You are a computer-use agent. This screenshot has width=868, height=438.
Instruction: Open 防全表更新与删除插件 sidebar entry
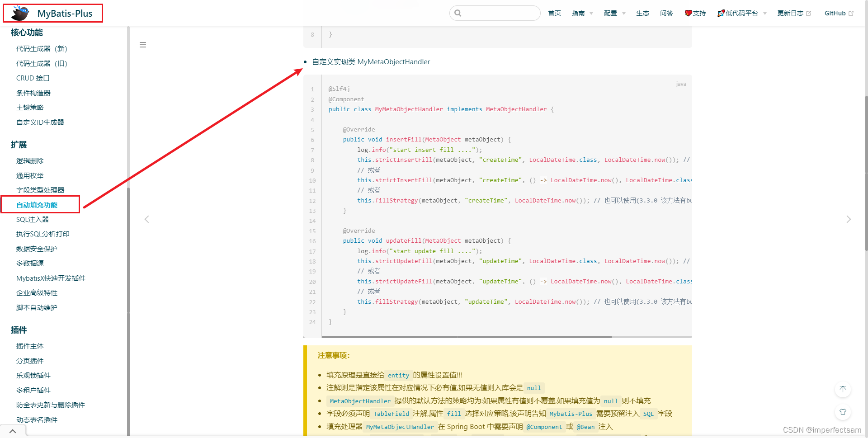[x=51, y=405]
